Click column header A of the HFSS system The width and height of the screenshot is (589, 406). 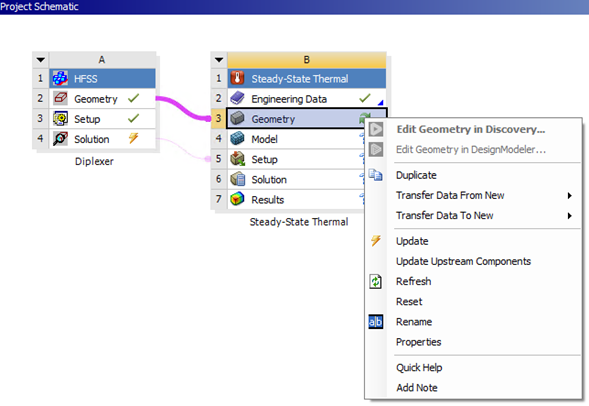[102, 60]
